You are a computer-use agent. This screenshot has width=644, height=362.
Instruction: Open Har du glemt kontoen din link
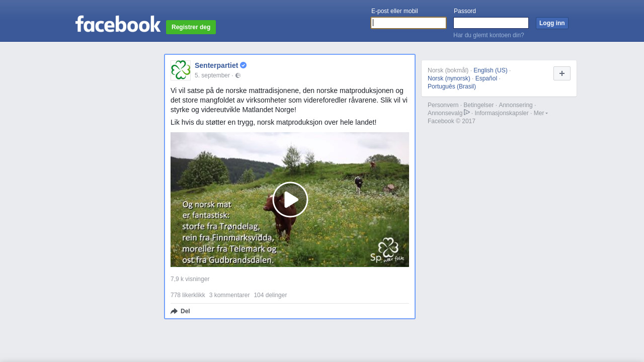point(489,35)
